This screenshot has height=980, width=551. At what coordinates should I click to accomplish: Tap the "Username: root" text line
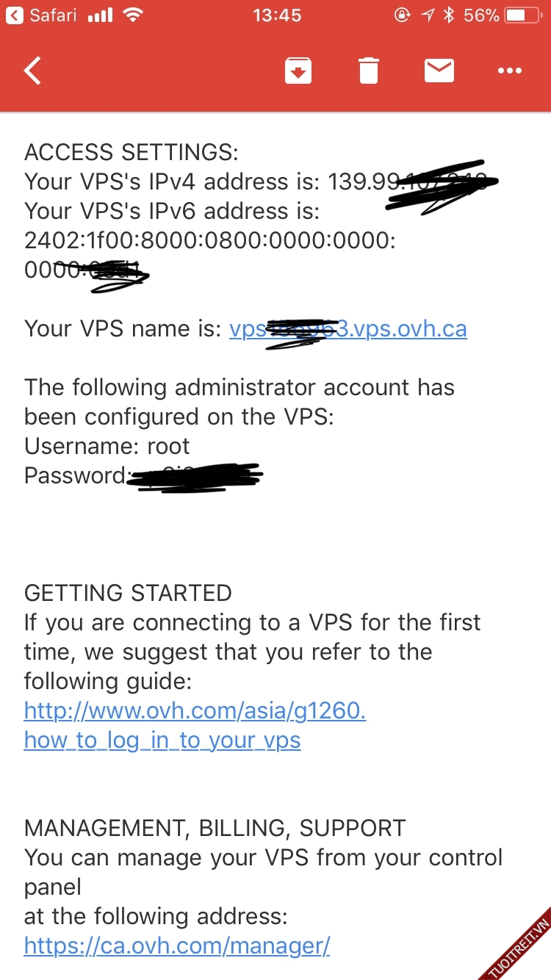(107, 446)
